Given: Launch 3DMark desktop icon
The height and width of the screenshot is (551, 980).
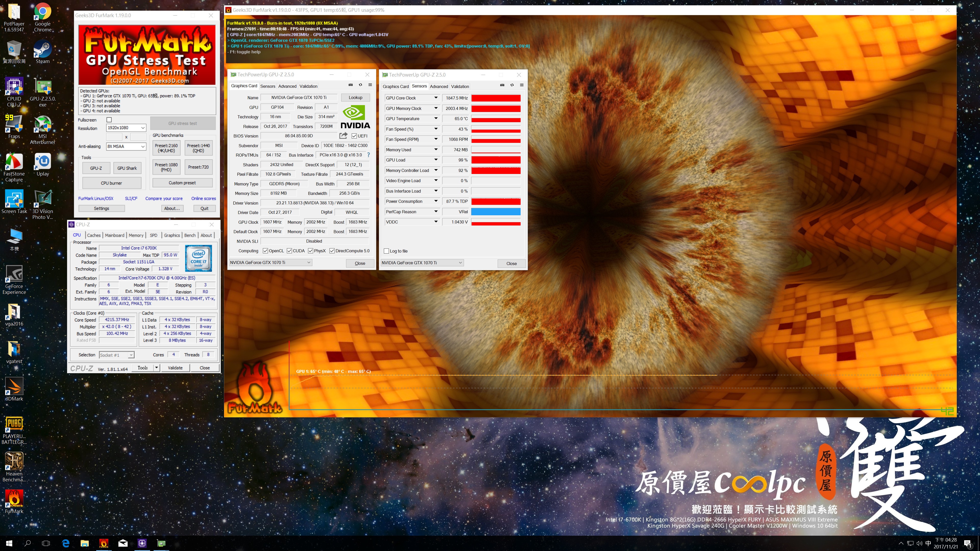Looking at the screenshot, I should click(14, 389).
